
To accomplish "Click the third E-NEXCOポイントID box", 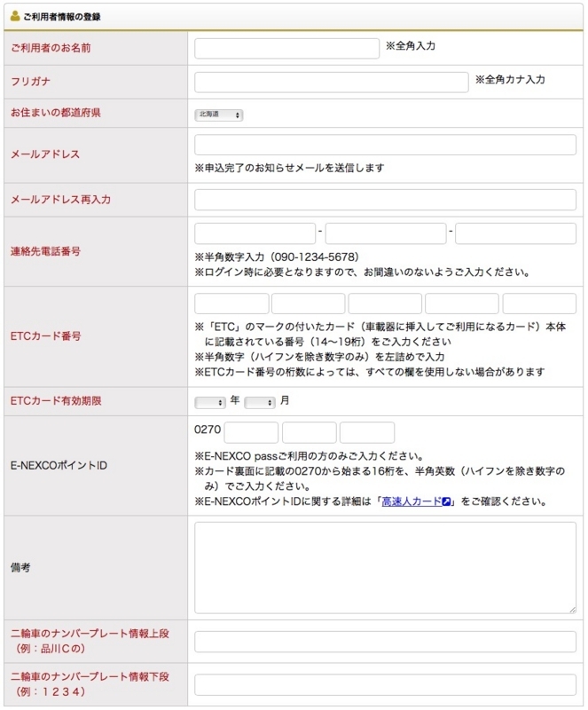I will coord(367,432).
